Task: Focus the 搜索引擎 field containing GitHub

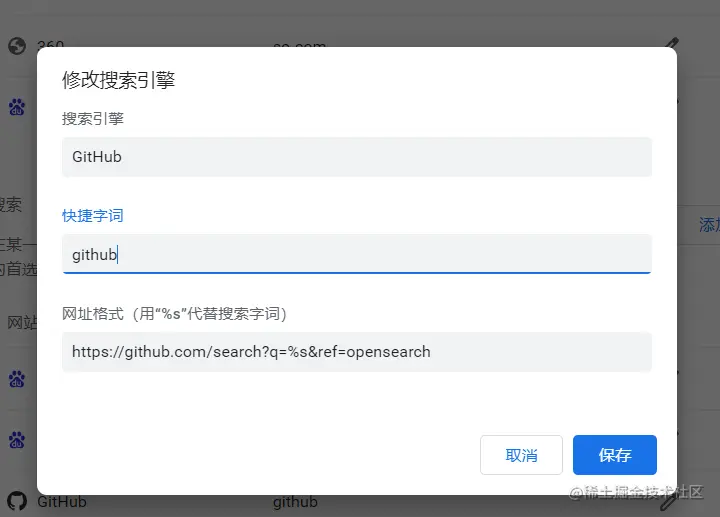Action: [x=356, y=157]
